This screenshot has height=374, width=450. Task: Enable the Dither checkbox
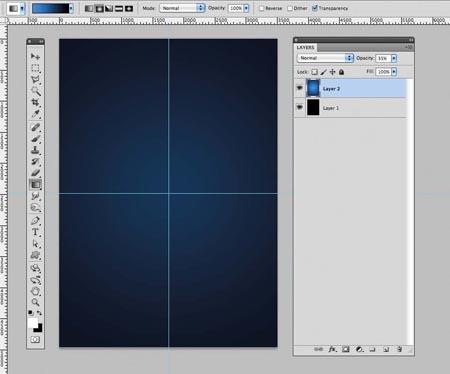[x=290, y=8]
